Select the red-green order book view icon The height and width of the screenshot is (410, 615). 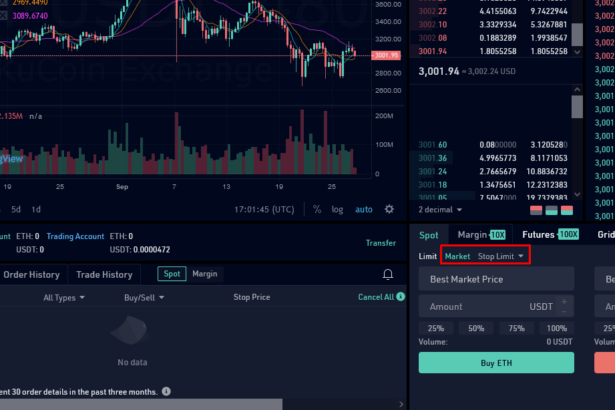[x=567, y=210]
